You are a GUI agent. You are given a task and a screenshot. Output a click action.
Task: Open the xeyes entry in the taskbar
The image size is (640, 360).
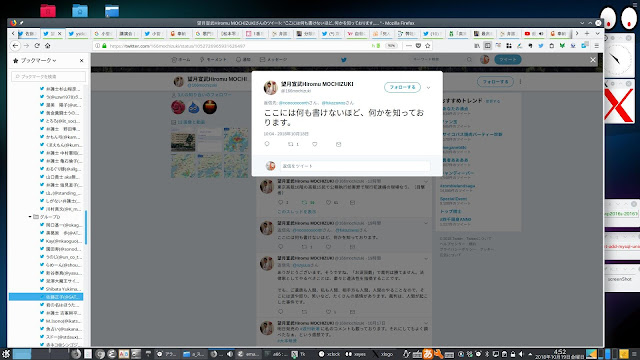pyautogui.click(x=356, y=354)
